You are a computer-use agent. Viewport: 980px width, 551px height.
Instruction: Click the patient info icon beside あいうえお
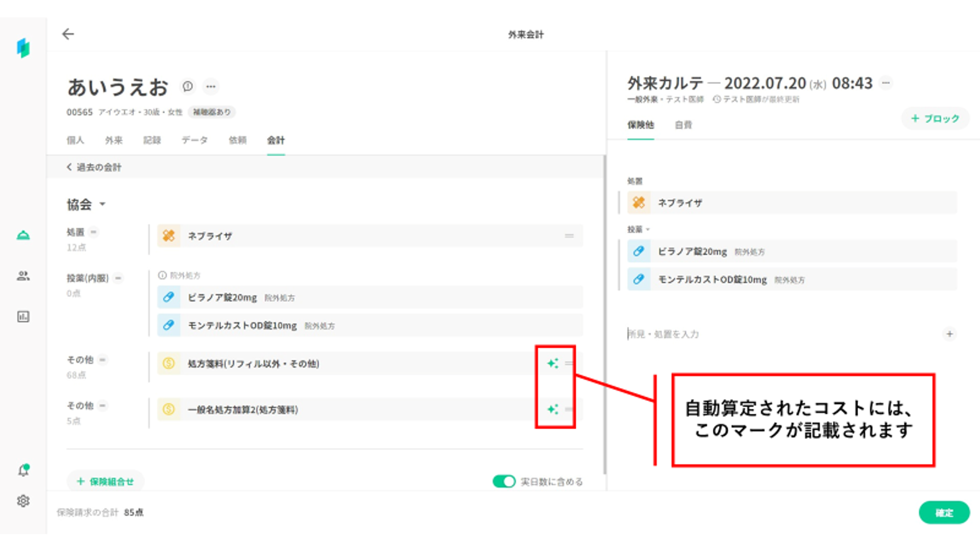pyautogui.click(x=188, y=87)
